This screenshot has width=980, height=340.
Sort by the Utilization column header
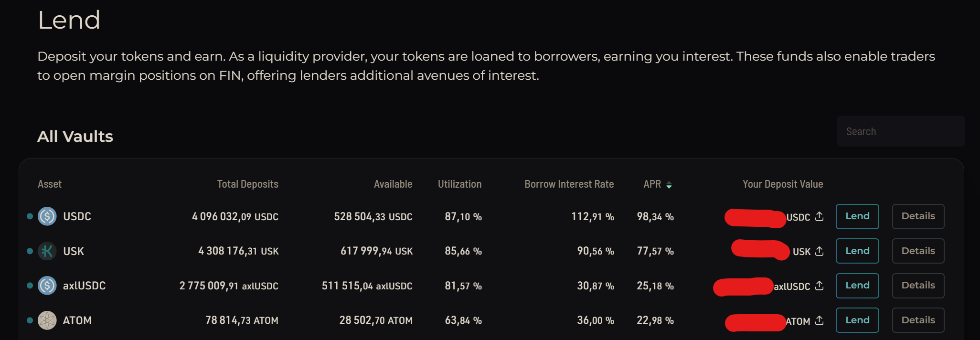click(x=459, y=184)
